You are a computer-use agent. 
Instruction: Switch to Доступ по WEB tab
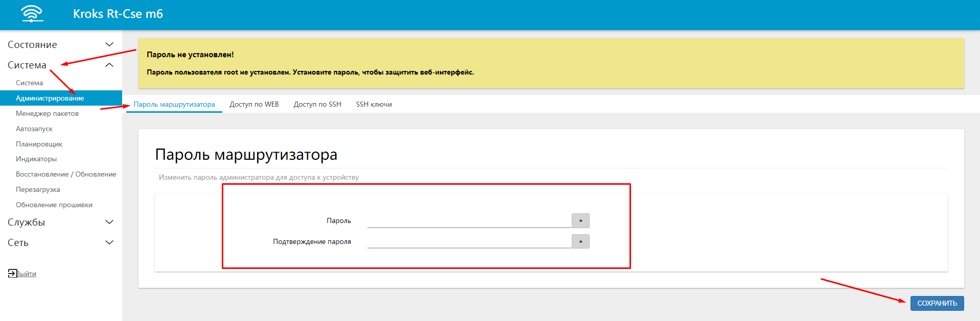(254, 104)
